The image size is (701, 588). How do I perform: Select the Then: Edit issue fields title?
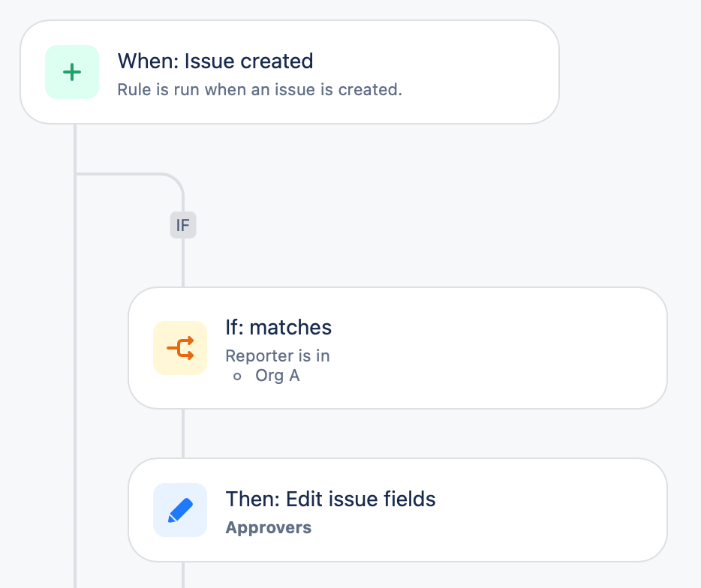(x=330, y=499)
